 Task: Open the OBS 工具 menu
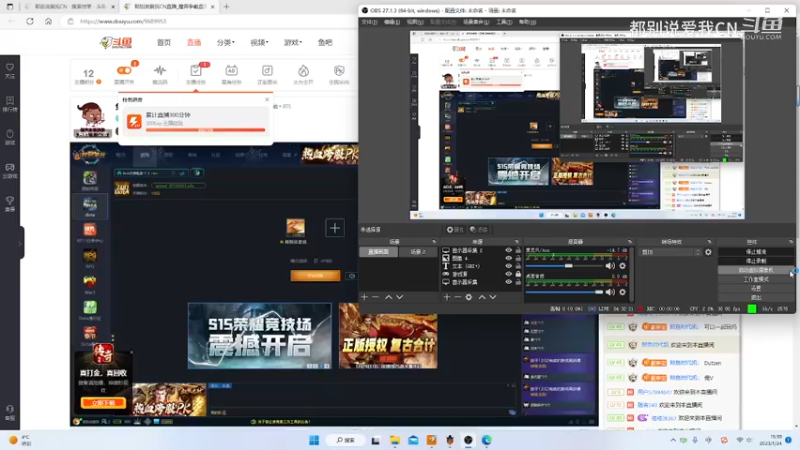click(x=504, y=22)
